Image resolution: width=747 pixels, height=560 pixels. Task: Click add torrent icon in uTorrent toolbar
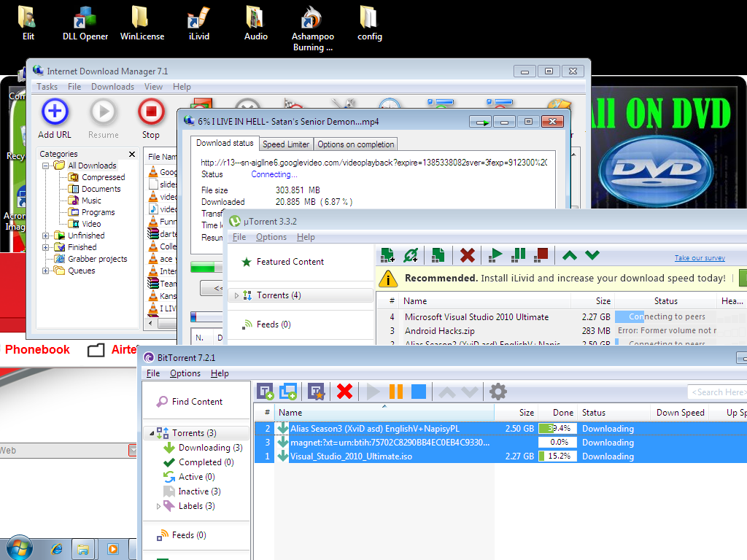(388, 255)
